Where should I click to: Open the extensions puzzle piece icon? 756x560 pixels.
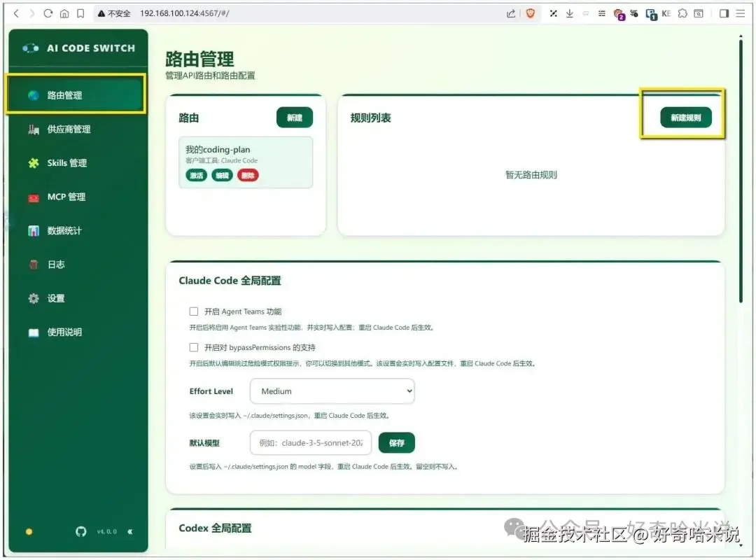point(682,13)
